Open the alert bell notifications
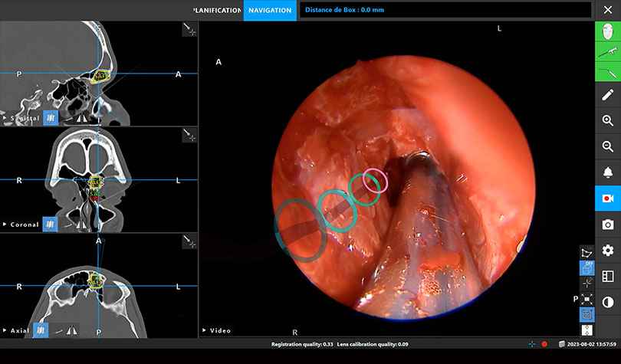 pos(608,172)
